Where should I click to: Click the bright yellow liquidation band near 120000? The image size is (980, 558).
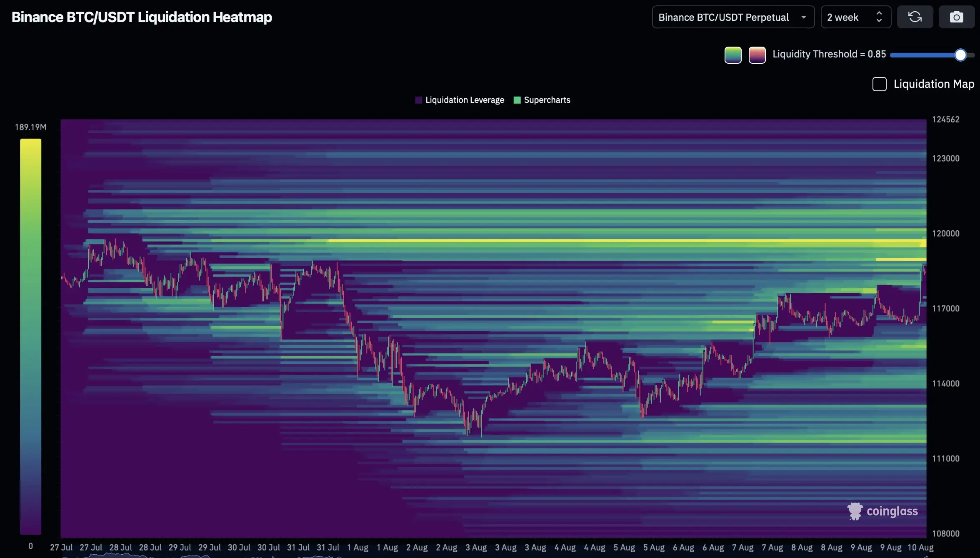[x=627, y=241]
